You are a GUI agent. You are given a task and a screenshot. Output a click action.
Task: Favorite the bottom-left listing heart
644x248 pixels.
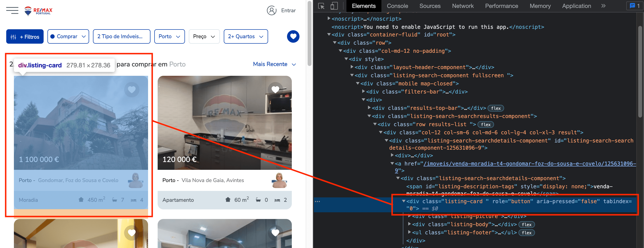point(132,233)
